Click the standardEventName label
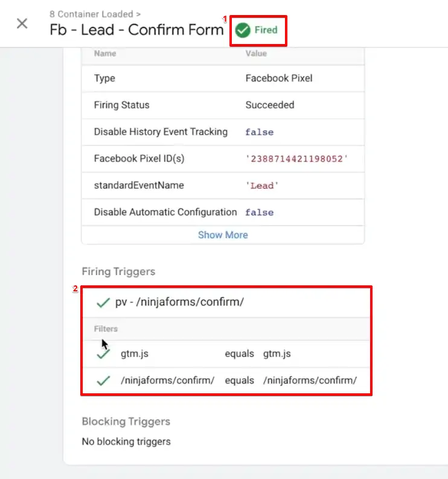448x479 pixels. pos(139,185)
